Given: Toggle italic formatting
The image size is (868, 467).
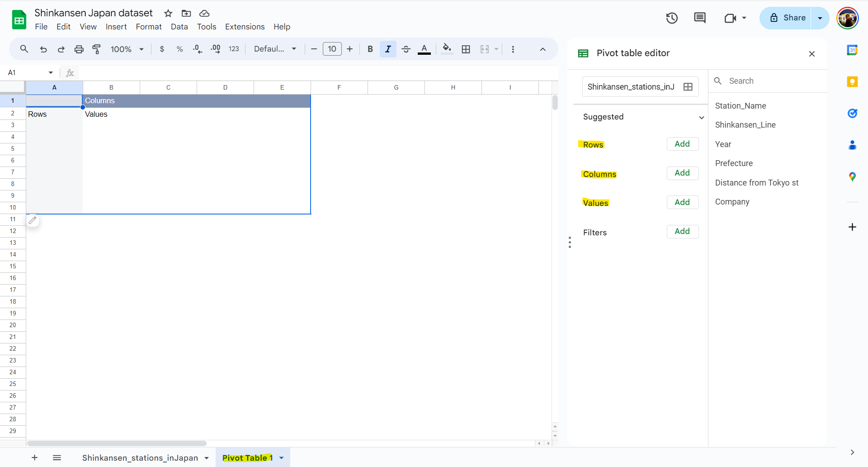Looking at the screenshot, I should (x=388, y=49).
